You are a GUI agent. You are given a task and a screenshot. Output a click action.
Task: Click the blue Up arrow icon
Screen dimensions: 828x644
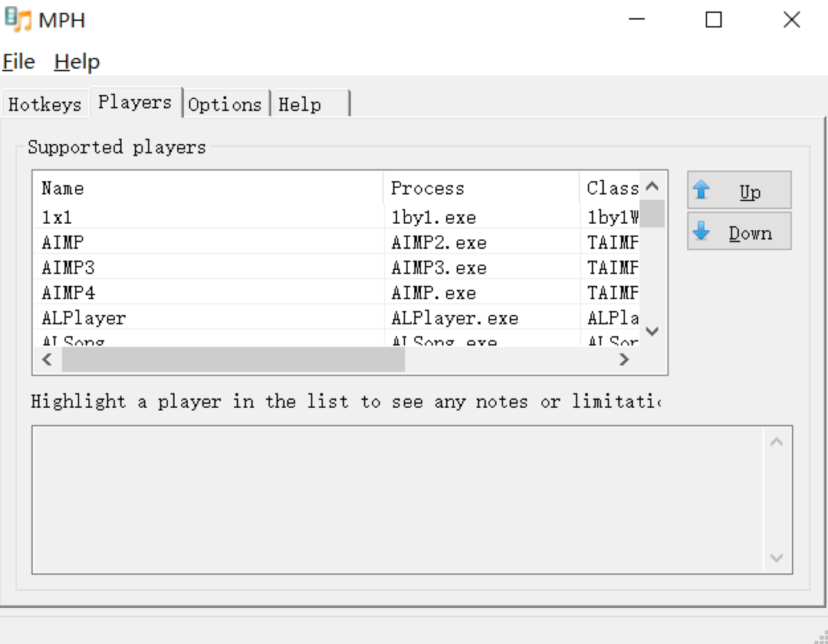pyautogui.click(x=701, y=190)
